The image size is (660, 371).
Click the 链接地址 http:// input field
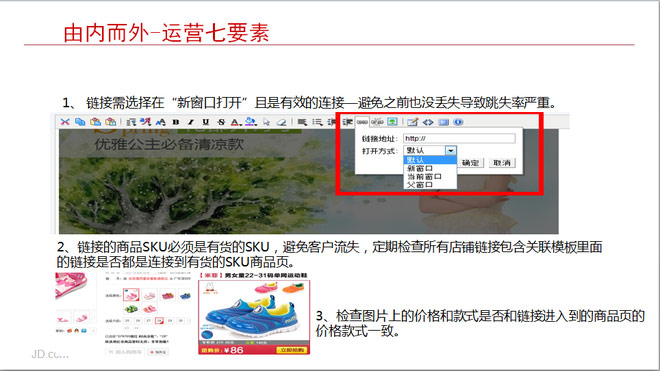459,138
